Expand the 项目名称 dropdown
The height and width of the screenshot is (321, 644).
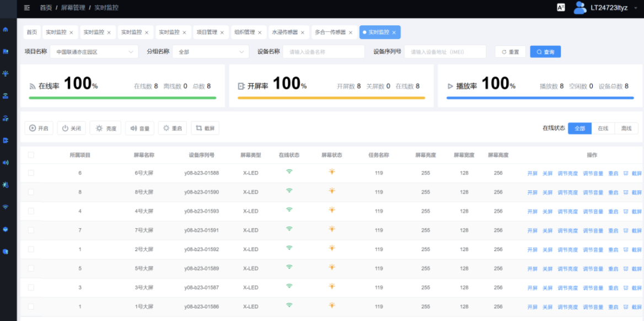pyautogui.click(x=94, y=52)
